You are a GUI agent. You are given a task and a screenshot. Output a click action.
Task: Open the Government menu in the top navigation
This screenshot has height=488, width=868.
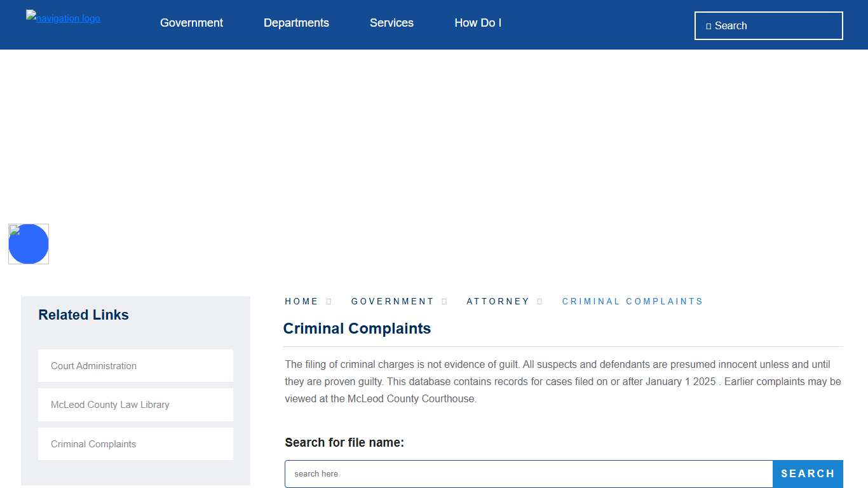pos(191,23)
